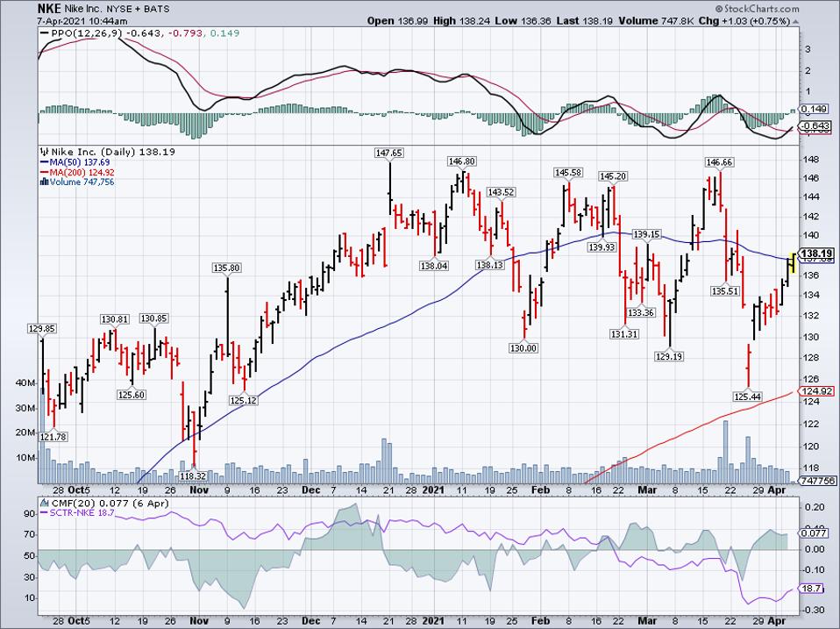Click the 118.32 lowest price label
This screenshot has height=629, width=840.
coord(193,475)
